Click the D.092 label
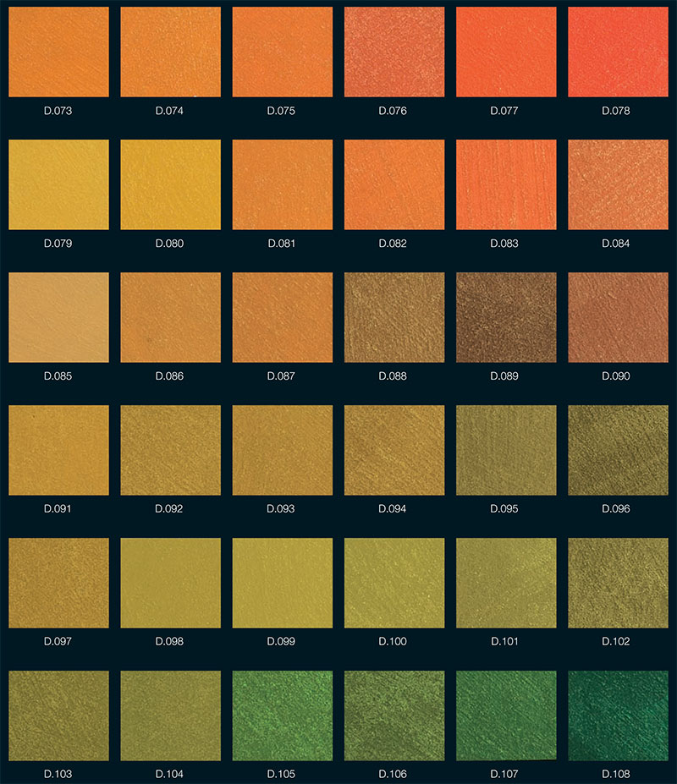This screenshot has height=784, width=677. click(x=169, y=509)
